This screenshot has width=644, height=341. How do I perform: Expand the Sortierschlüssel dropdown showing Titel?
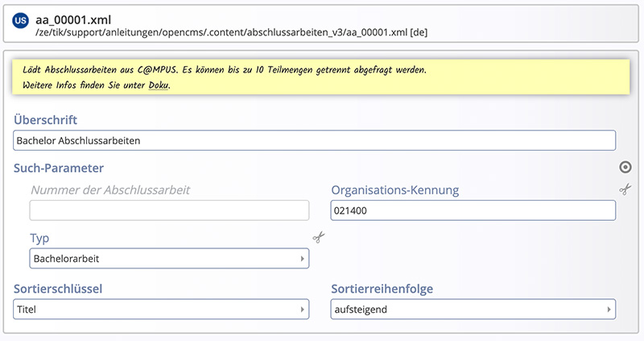point(161,309)
